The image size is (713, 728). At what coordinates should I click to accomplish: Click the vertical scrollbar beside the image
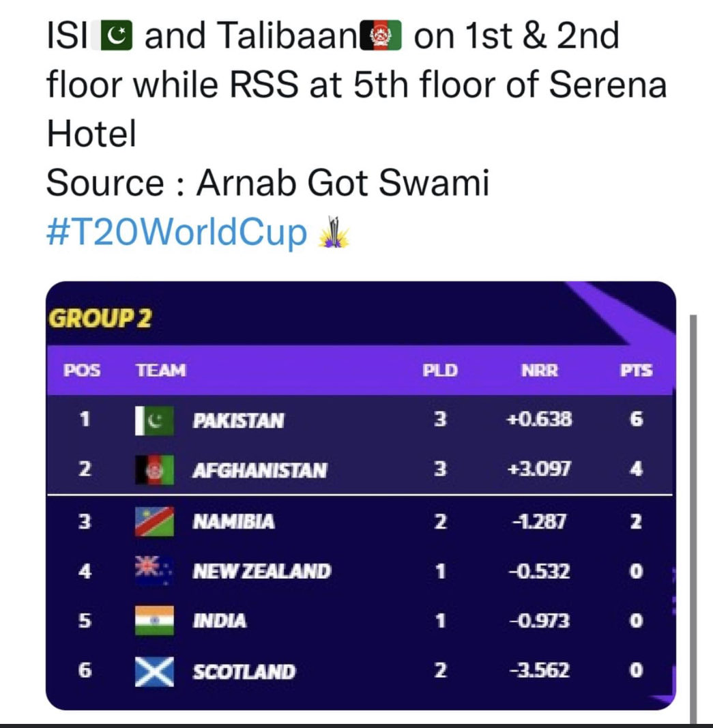(x=693, y=519)
